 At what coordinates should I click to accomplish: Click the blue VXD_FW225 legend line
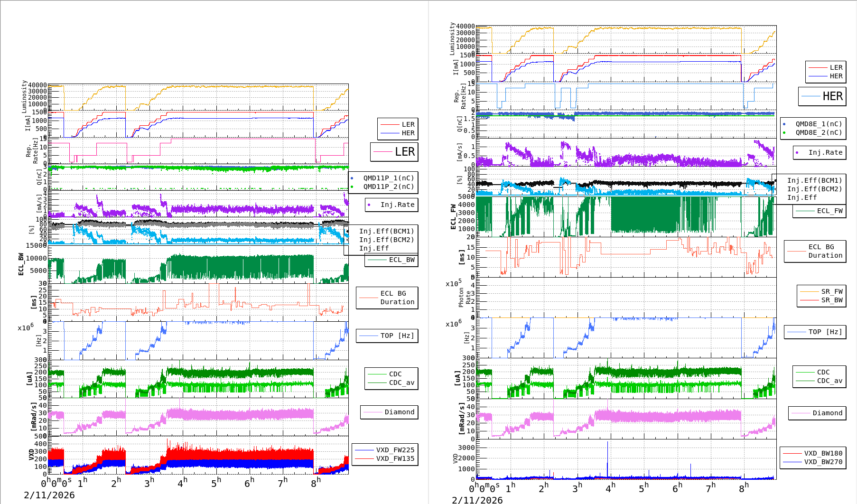364,450
